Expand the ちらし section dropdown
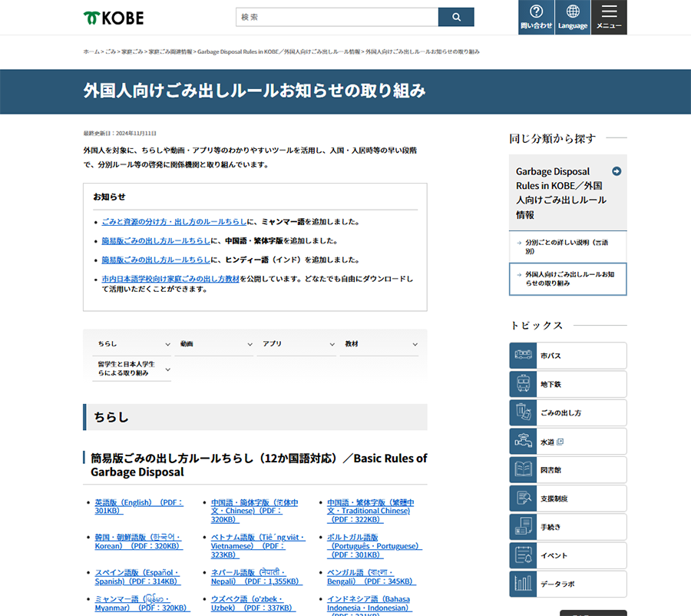Screen dimensions: 691x616 pyautogui.click(x=132, y=344)
